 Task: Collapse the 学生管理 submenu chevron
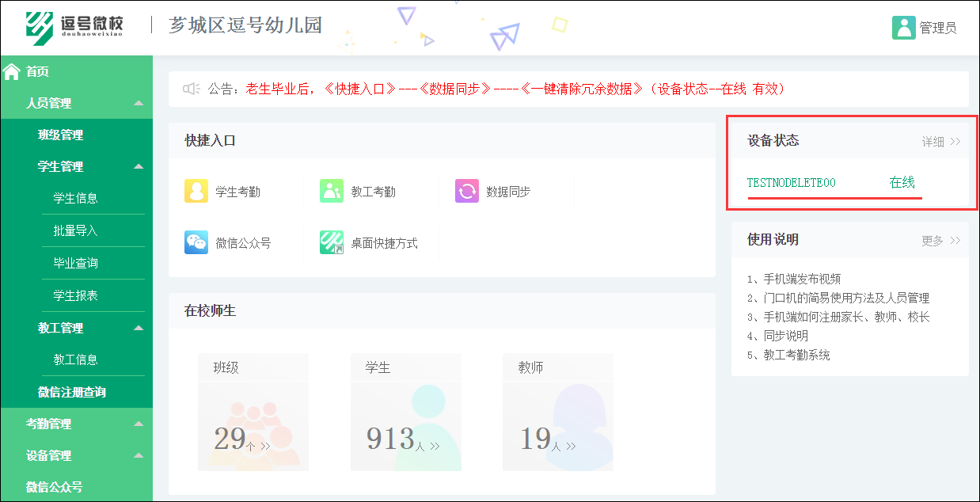[x=140, y=166]
